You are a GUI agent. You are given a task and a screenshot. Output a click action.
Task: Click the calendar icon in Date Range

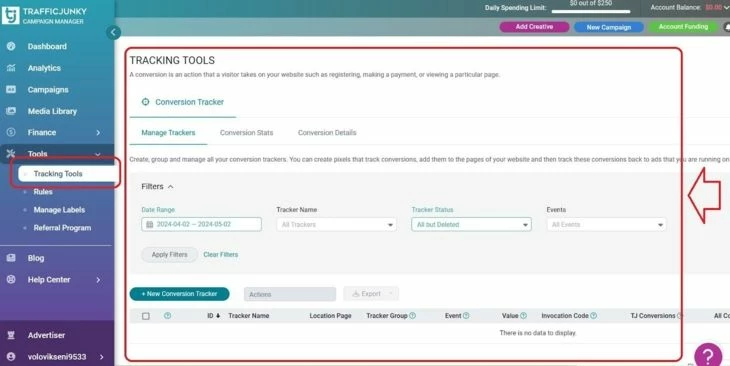(149, 224)
